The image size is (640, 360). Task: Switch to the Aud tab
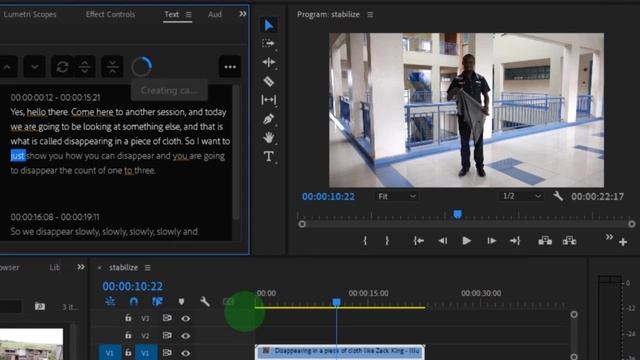(215, 14)
